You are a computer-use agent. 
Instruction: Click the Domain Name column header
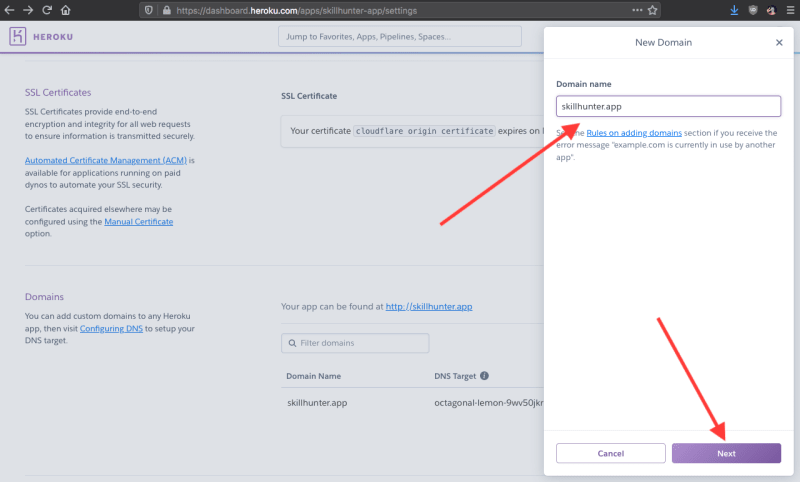(x=314, y=376)
